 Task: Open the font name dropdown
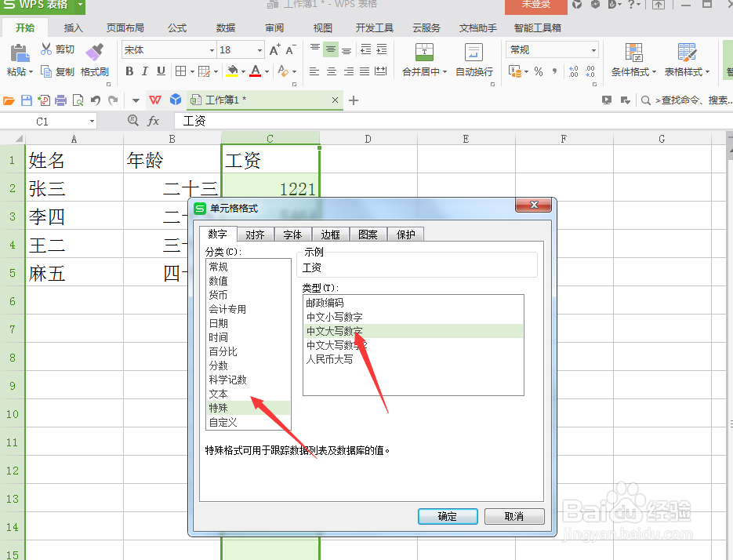click(x=212, y=49)
